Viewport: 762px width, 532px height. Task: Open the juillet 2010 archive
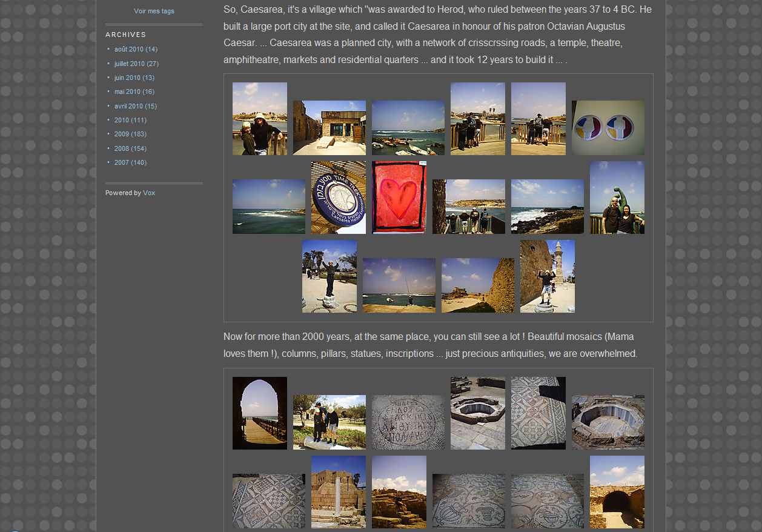(129, 64)
